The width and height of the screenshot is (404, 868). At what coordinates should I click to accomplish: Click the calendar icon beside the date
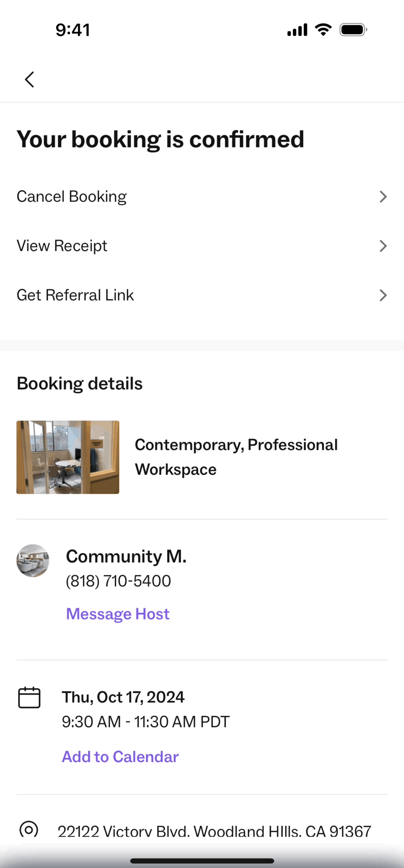point(29,698)
